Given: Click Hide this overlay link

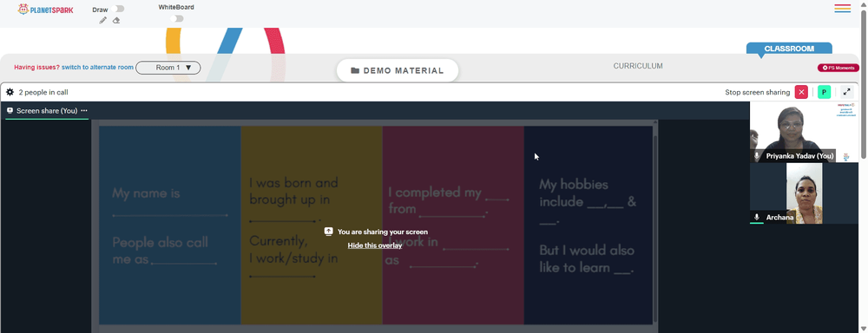Looking at the screenshot, I should pyautogui.click(x=375, y=245).
